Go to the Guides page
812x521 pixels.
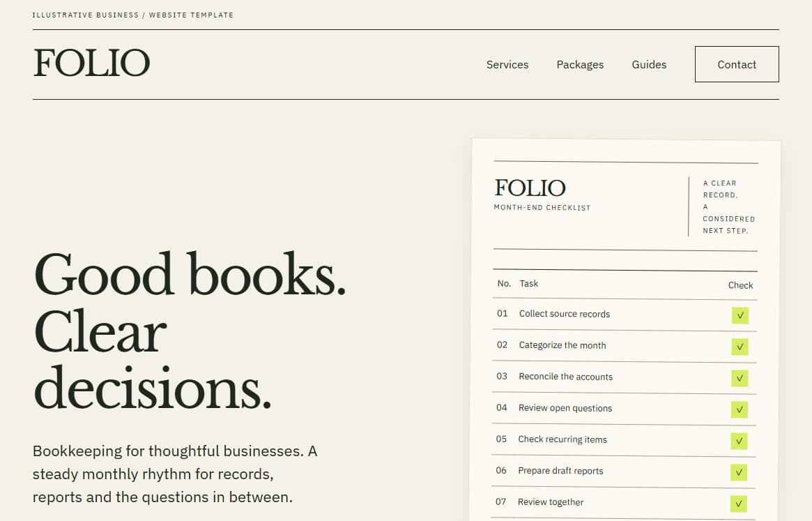click(649, 64)
